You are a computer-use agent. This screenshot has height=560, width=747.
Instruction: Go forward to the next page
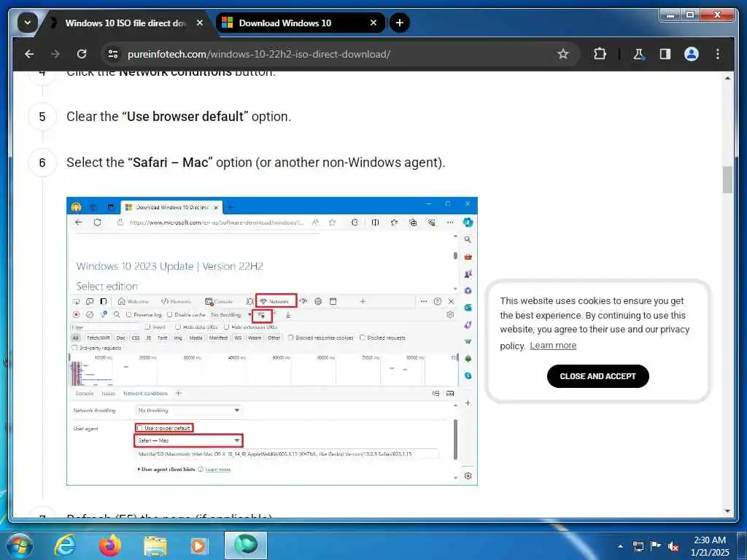tap(55, 54)
